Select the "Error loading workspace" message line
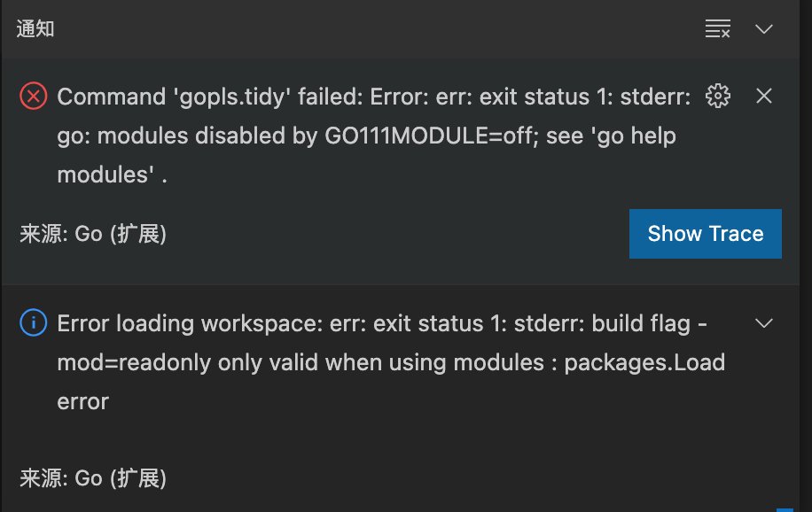 coord(372,323)
